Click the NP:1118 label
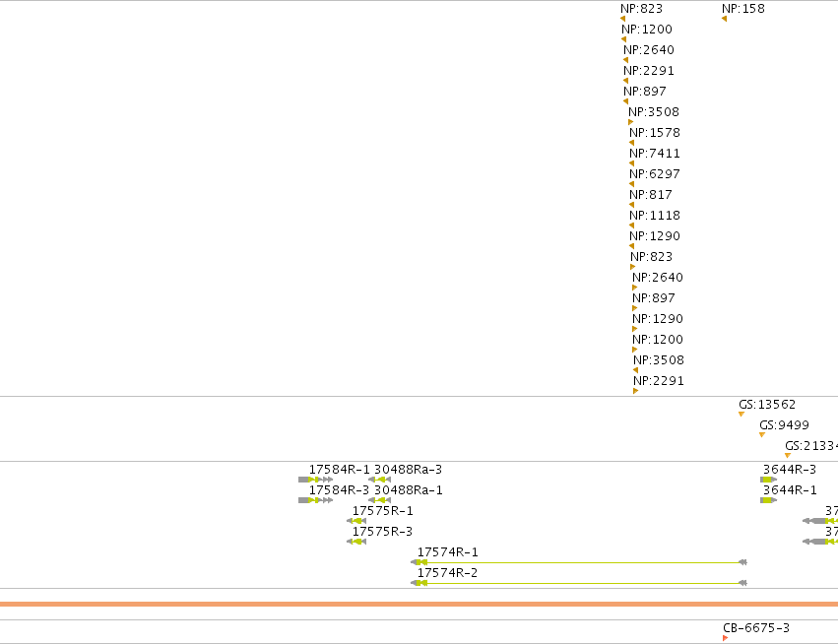The width and height of the screenshot is (838, 644). (655, 216)
